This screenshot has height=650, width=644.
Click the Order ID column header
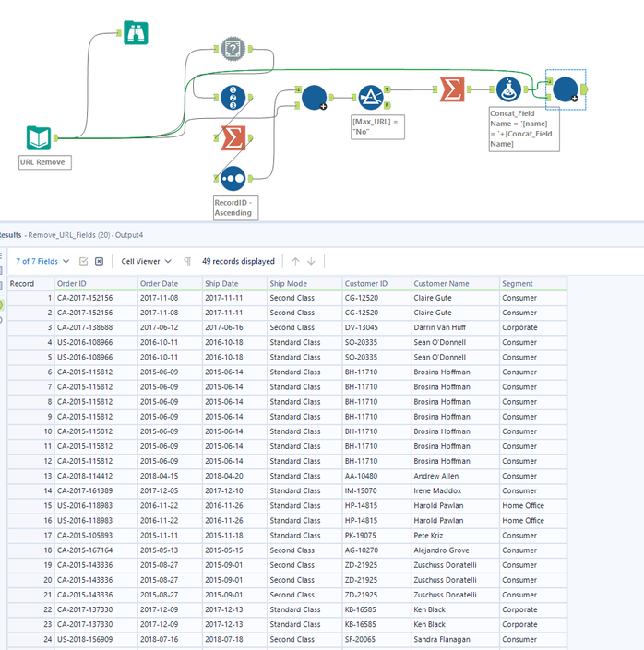(x=96, y=284)
